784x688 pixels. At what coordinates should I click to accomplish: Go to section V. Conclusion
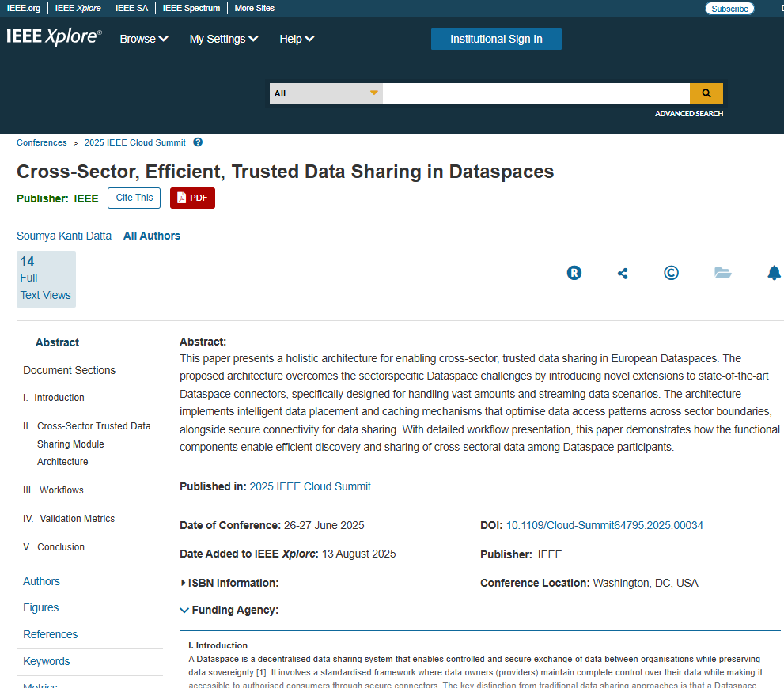coord(54,547)
